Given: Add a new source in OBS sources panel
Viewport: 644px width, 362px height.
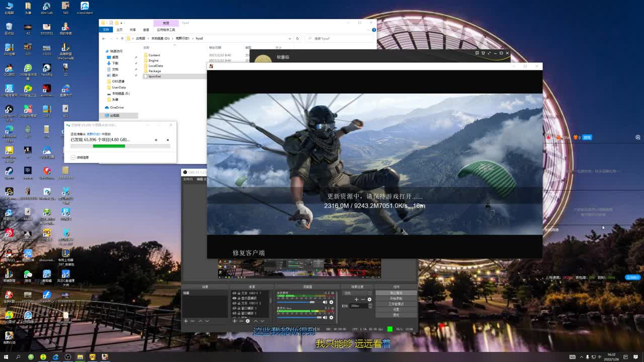Looking at the screenshot, I should click(234, 321).
